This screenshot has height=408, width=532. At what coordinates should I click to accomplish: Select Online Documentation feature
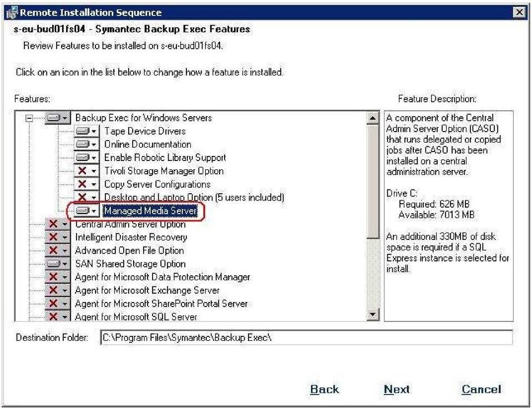coord(148,144)
